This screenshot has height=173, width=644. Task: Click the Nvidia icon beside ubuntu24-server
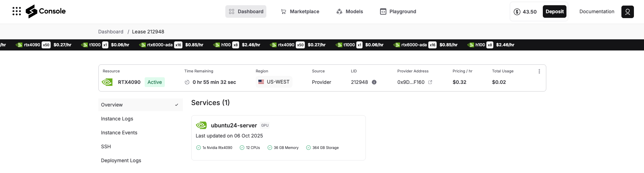[201, 125]
